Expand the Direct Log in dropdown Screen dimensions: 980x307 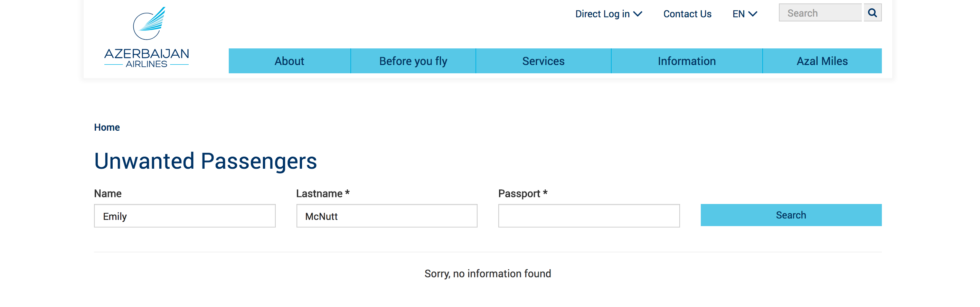[x=608, y=14]
